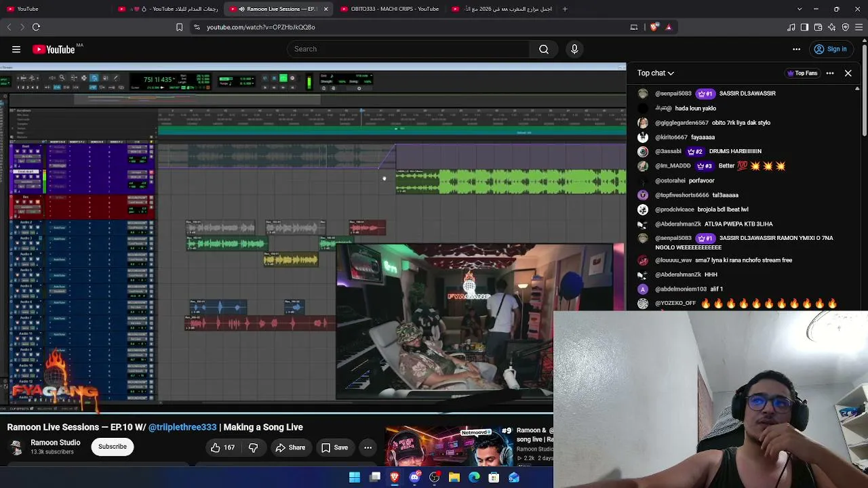Open the Windows Start menu
The width and height of the screenshot is (868, 488).
[x=355, y=477]
